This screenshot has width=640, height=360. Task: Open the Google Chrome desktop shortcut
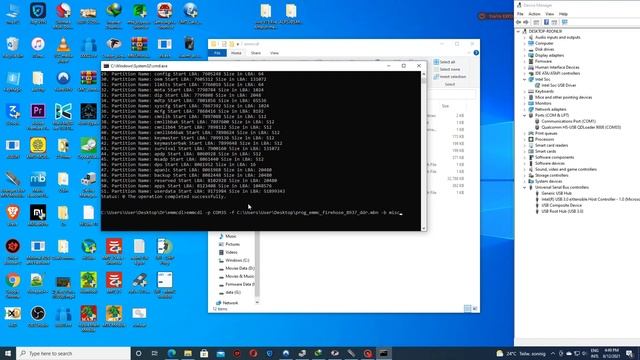pyautogui.click(x=13, y=284)
